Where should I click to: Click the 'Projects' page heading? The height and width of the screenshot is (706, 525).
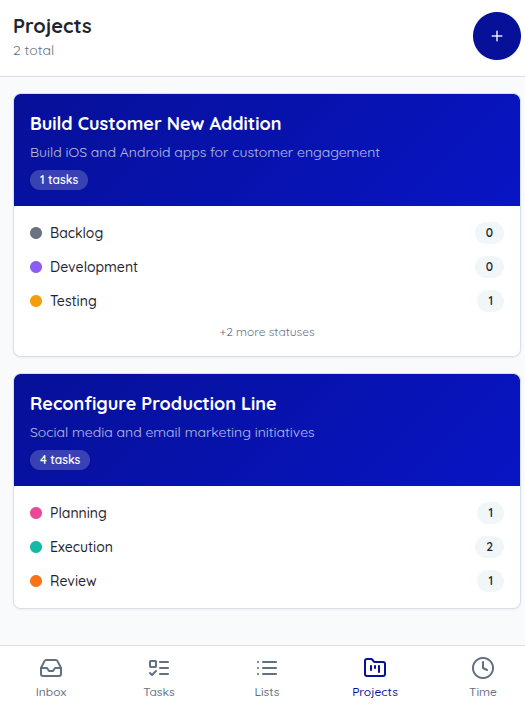[x=52, y=26]
